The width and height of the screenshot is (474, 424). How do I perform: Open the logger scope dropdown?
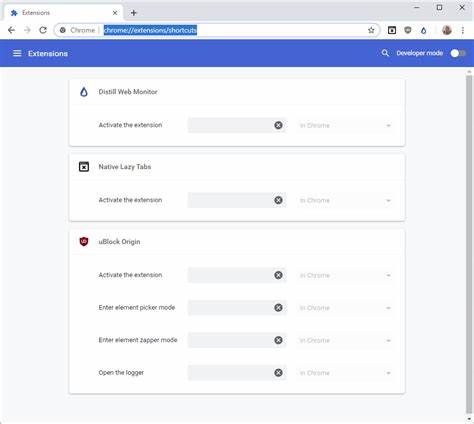point(345,373)
